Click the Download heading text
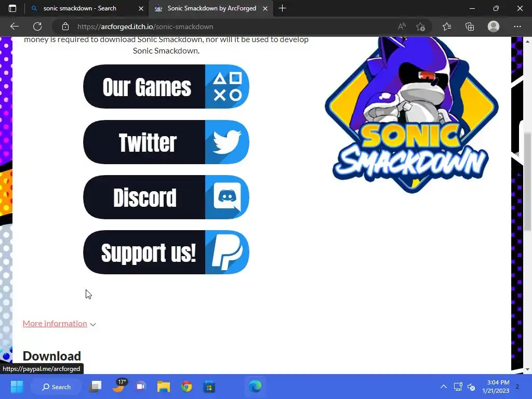532x399 pixels. pyautogui.click(x=52, y=356)
